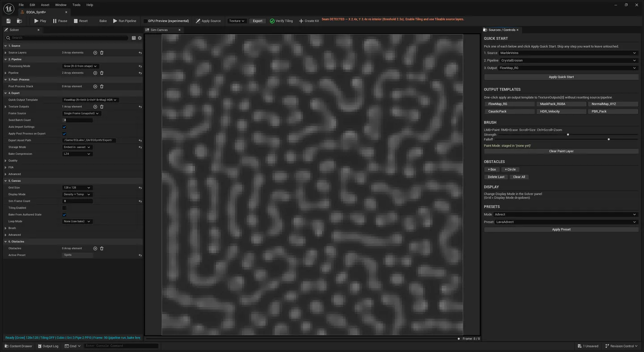Add an element to the Obstacles array
The image size is (644, 352).
(x=95, y=248)
